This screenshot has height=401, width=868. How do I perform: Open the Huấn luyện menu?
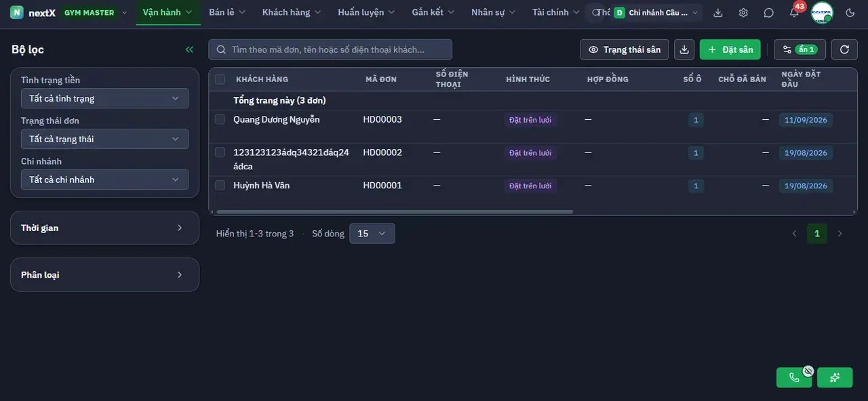click(366, 12)
